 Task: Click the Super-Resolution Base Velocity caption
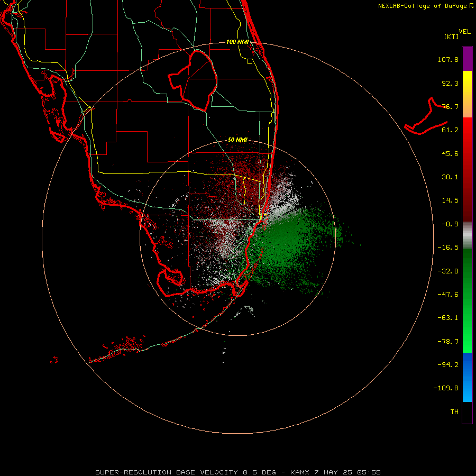coord(238,472)
